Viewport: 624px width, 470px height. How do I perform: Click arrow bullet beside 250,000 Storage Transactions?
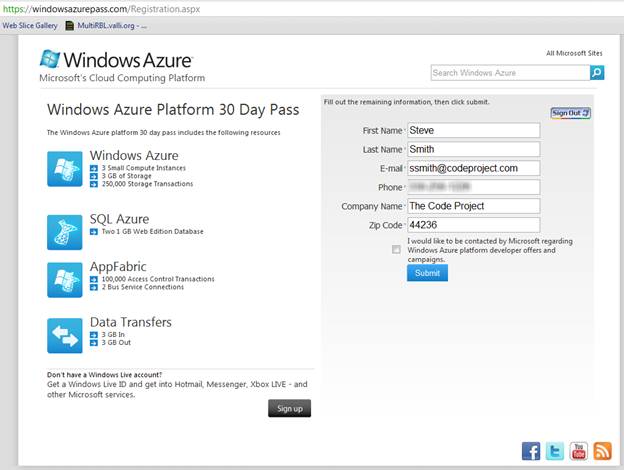94,184
